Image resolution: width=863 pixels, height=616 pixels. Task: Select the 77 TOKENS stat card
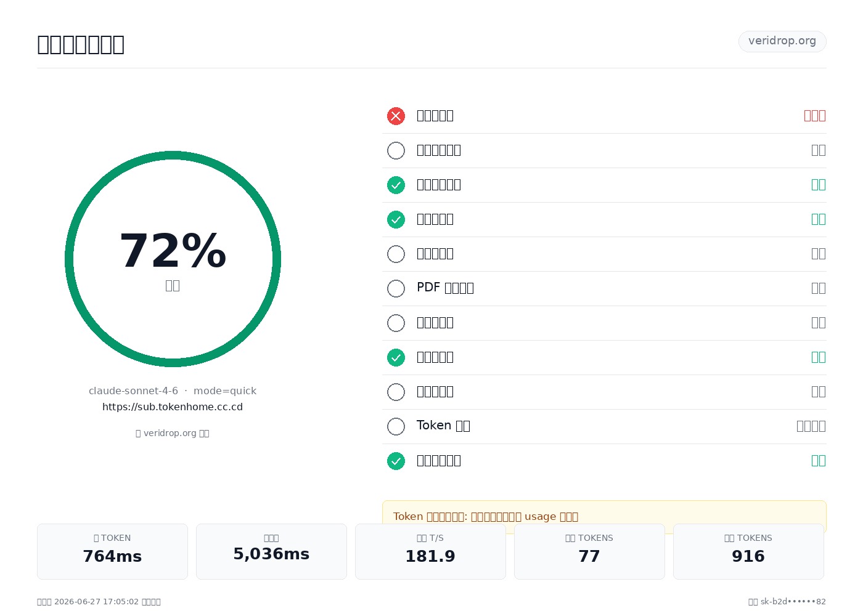(x=589, y=551)
